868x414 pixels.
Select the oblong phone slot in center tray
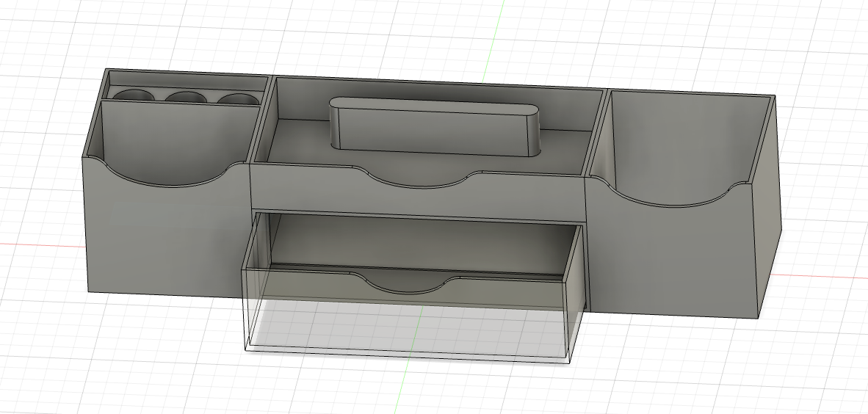(435, 127)
